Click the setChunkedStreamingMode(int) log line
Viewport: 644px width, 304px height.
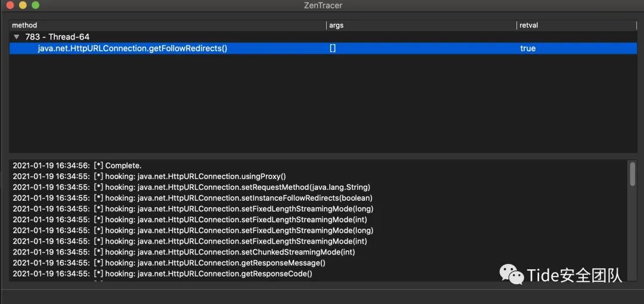coord(184,252)
